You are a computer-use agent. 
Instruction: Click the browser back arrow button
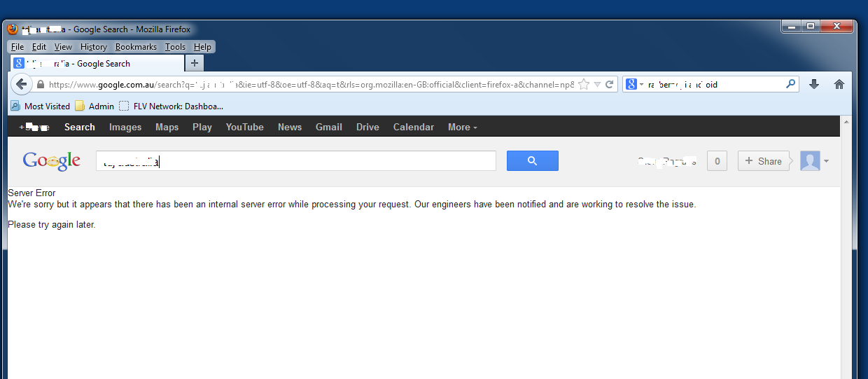[21, 84]
